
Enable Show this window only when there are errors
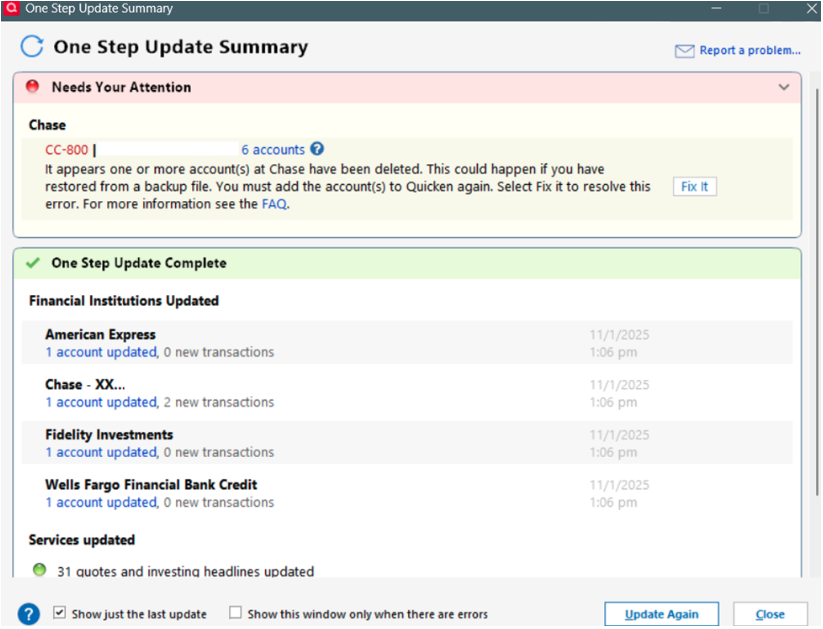[x=235, y=612]
